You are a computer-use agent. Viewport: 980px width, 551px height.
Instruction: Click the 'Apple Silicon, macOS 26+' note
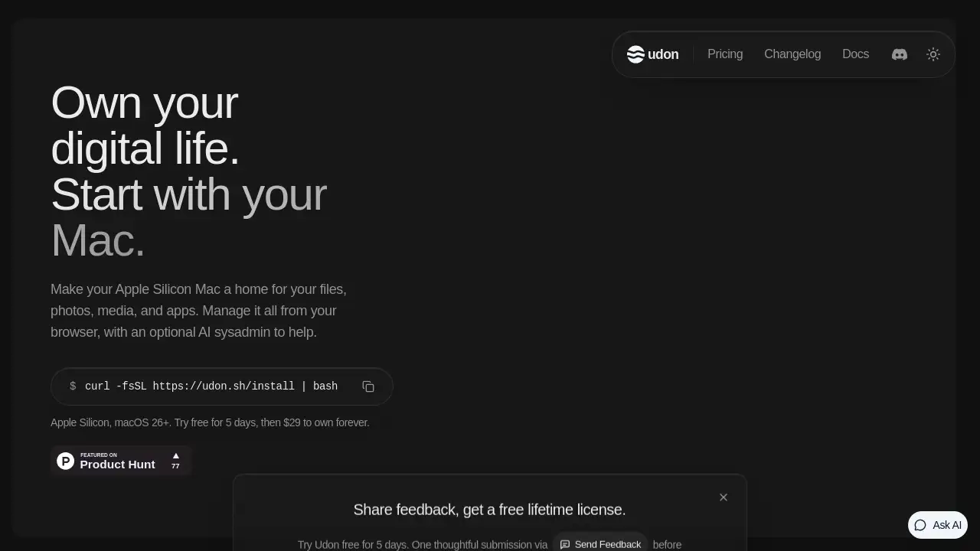210,422
